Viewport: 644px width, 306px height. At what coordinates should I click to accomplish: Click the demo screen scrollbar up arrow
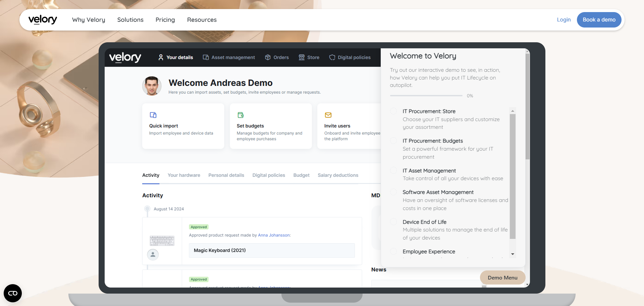(527, 51)
